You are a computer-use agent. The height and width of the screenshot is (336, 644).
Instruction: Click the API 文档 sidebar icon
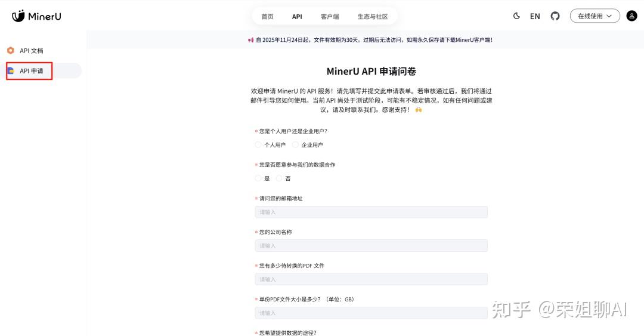(11, 51)
